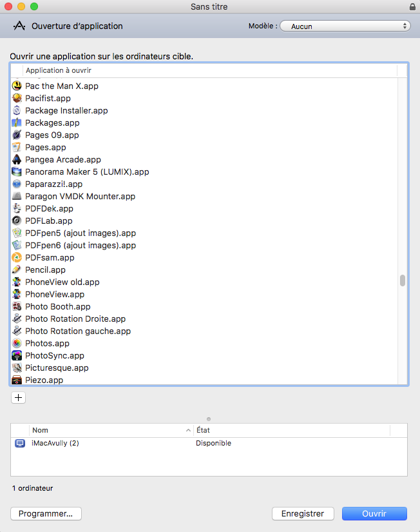Select PDFpen5 (ajout images).app name
420x532 pixels.
click(x=81, y=233)
